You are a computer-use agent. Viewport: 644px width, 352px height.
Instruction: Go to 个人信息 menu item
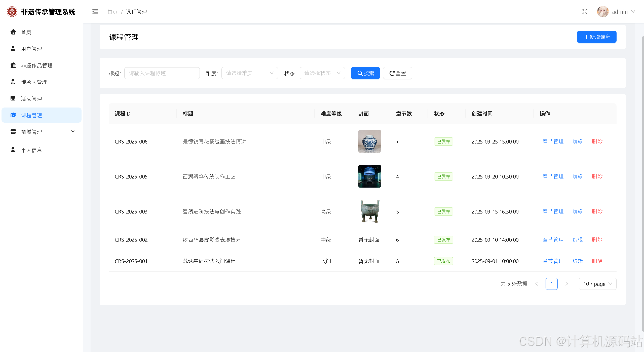31,150
